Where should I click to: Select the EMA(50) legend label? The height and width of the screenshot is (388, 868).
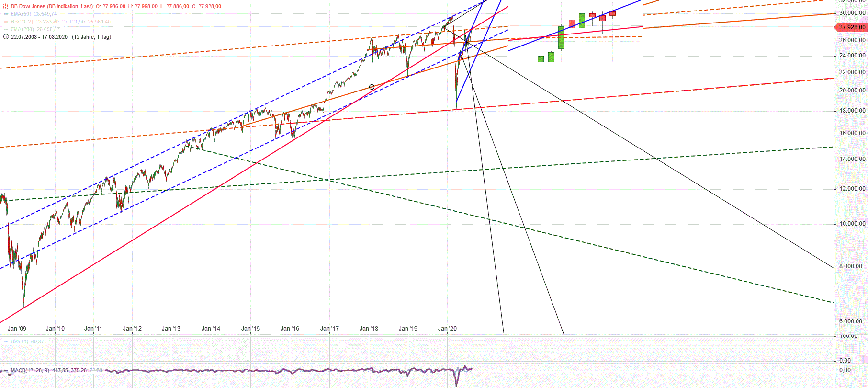[21, 14]
